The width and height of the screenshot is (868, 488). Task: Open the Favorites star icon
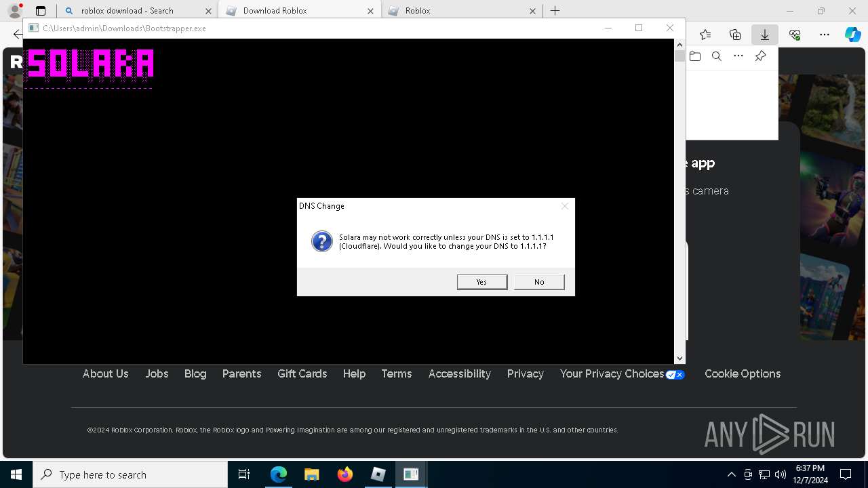point(705,35)
